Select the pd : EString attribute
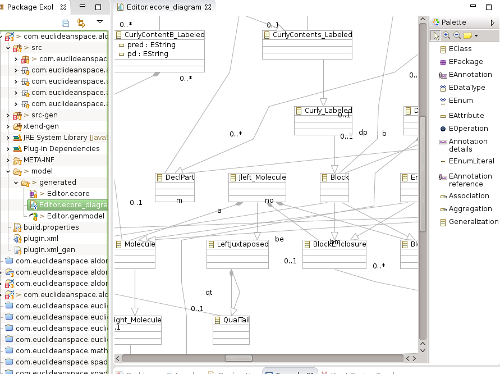This screenshot has width=500, height=374. 144,54
